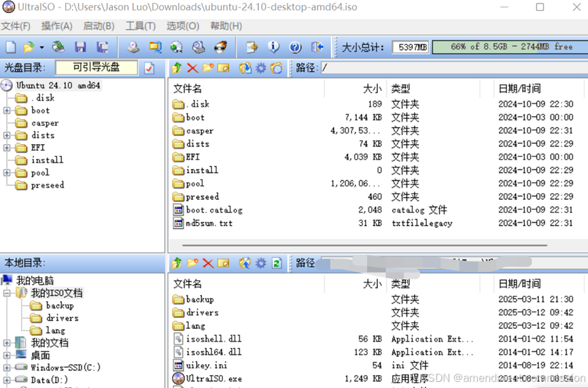Add files to ISO with local panel add icon
The image size is (588, 388).
[x=245, y=263]
